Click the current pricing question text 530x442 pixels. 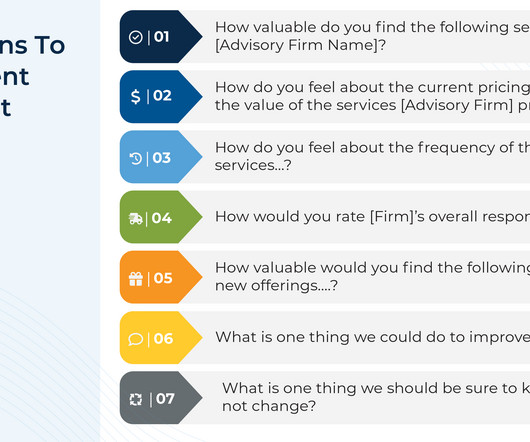[372, 96]
